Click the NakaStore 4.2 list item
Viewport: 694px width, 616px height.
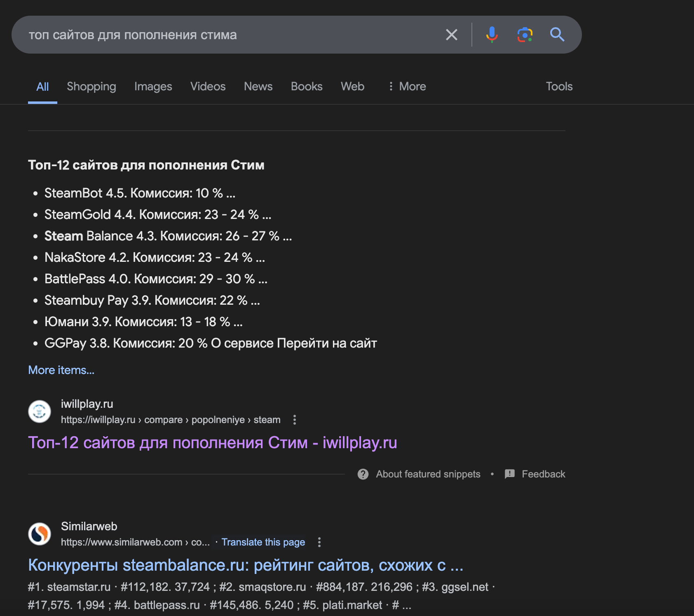pos(155,257)
